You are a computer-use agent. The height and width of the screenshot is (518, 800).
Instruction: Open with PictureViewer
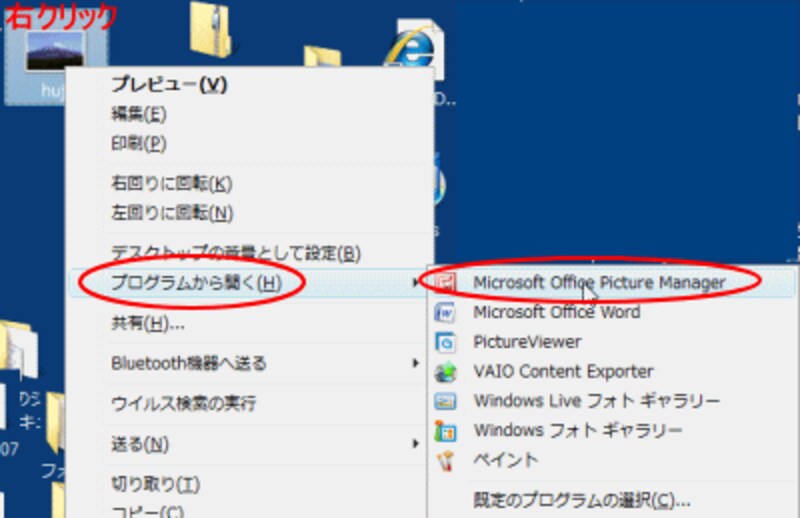(x=528, y=341)
